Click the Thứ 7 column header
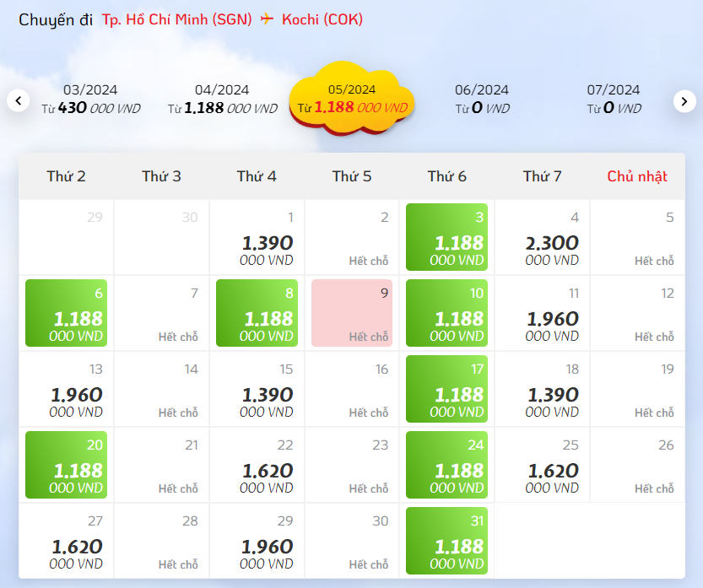The image size is (703, 588). [542, 176]
